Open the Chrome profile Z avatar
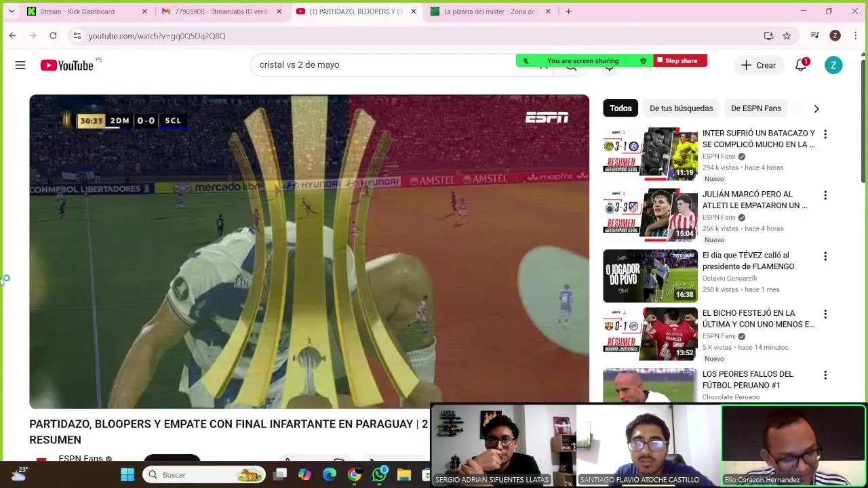 pos(835,36)
